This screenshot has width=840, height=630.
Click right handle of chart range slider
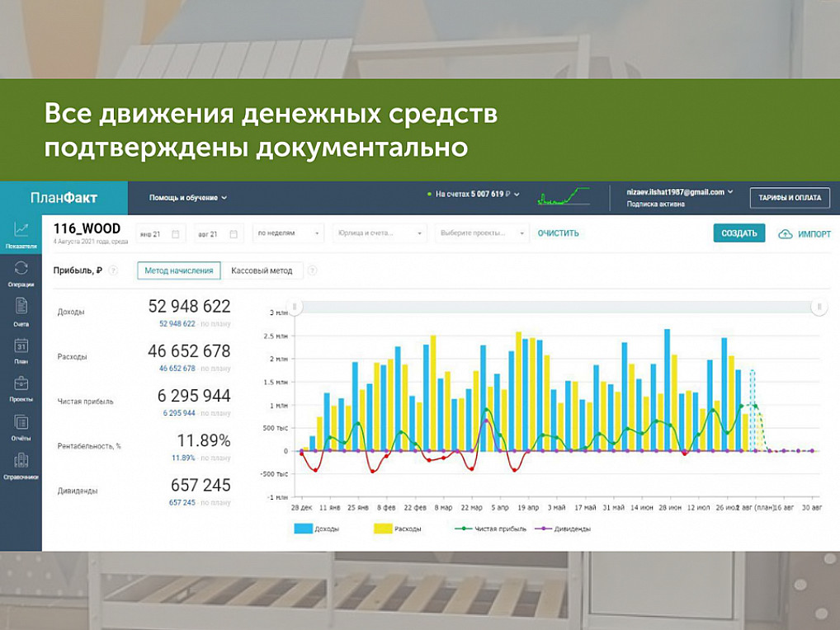tap(819, 307)
